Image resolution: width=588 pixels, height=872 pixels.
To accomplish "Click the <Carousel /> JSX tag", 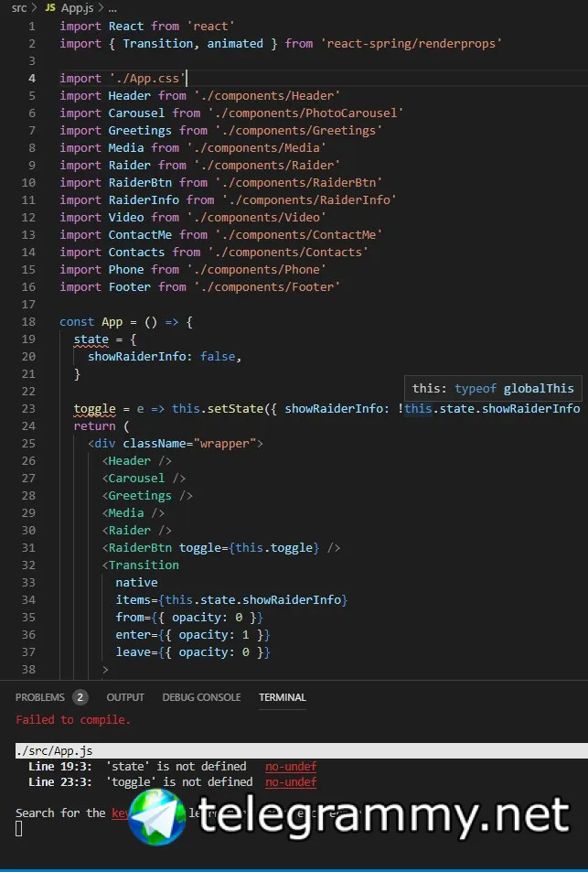I will (x=144, y=479).
